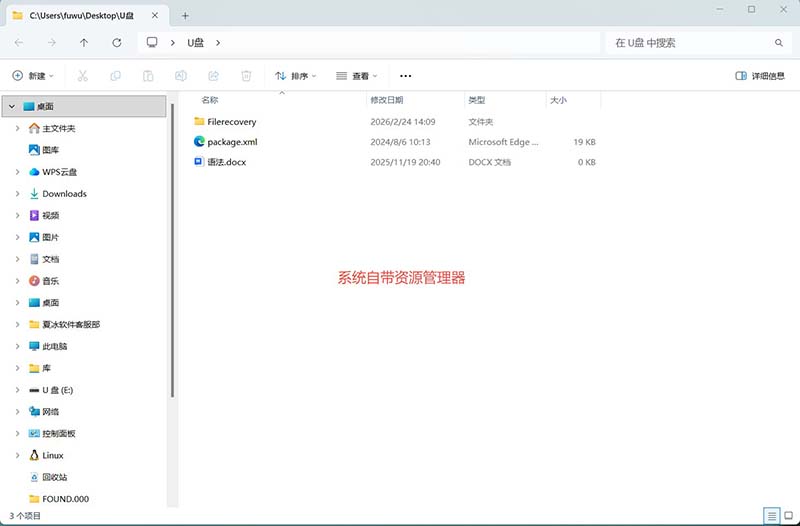The image size is (800, 526).
Task: Open WPS云盘 in the navigation pane
Action: pyautogui.click(x=59, y=172)
